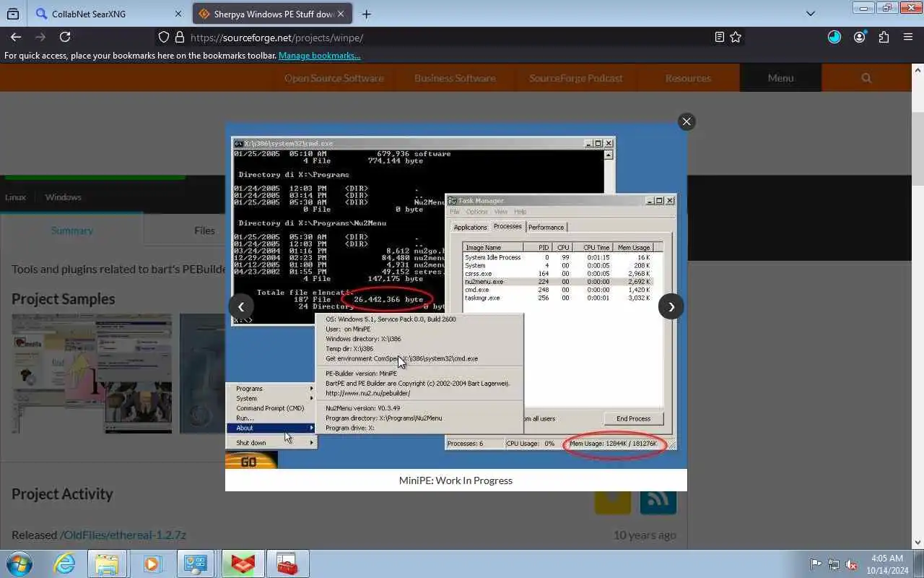The width and height of the screenshot is (924, 578).
Task: Open the Open Source Software menu
Action: point(334,78)
